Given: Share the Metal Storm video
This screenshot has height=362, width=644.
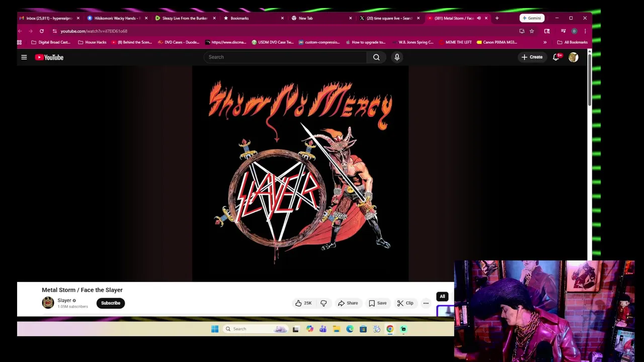Looking at the screenshot, I should tap(348, 303).
